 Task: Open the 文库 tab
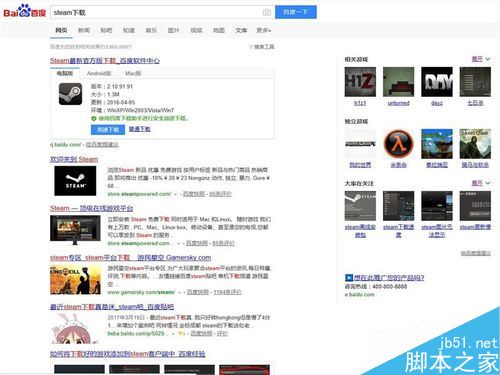241,30
